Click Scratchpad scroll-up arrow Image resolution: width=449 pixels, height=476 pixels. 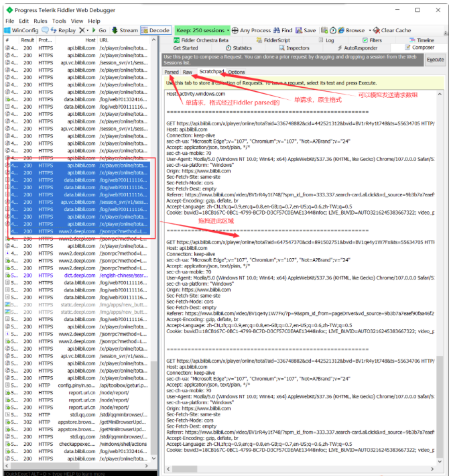440,94
